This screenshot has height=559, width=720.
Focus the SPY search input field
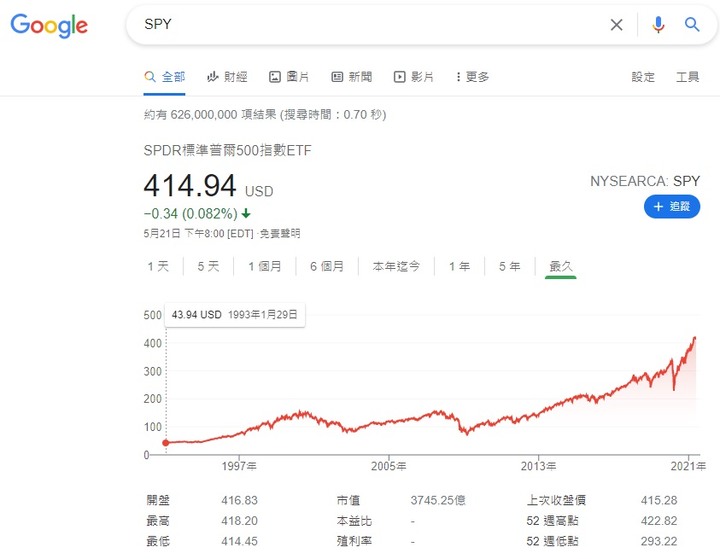tap(367, 24)
